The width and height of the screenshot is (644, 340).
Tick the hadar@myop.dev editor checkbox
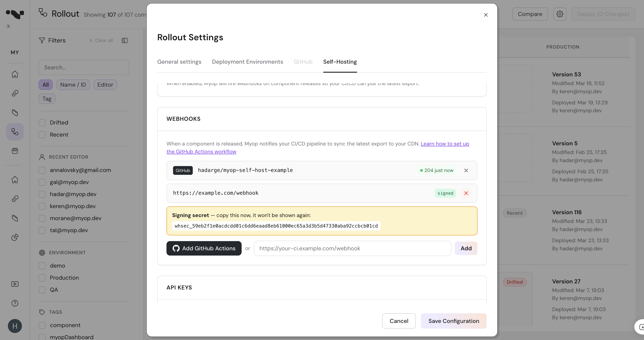pyautogui.click(x=42, y=194)
